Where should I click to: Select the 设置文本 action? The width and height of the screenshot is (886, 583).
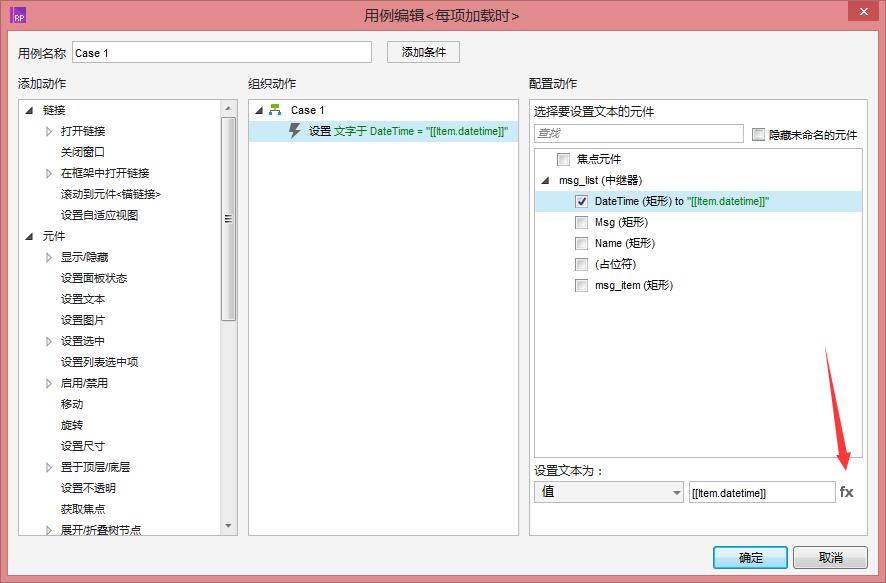coord(82,299)
